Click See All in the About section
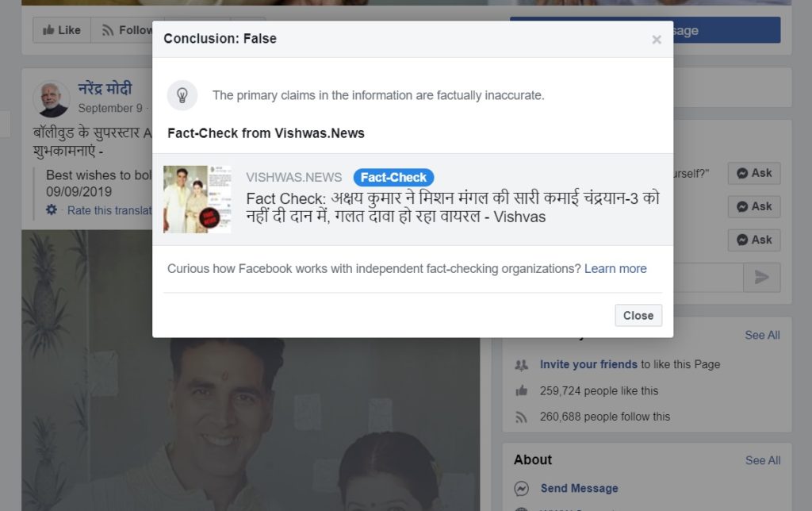812x511 pixels. coord(763,460)
